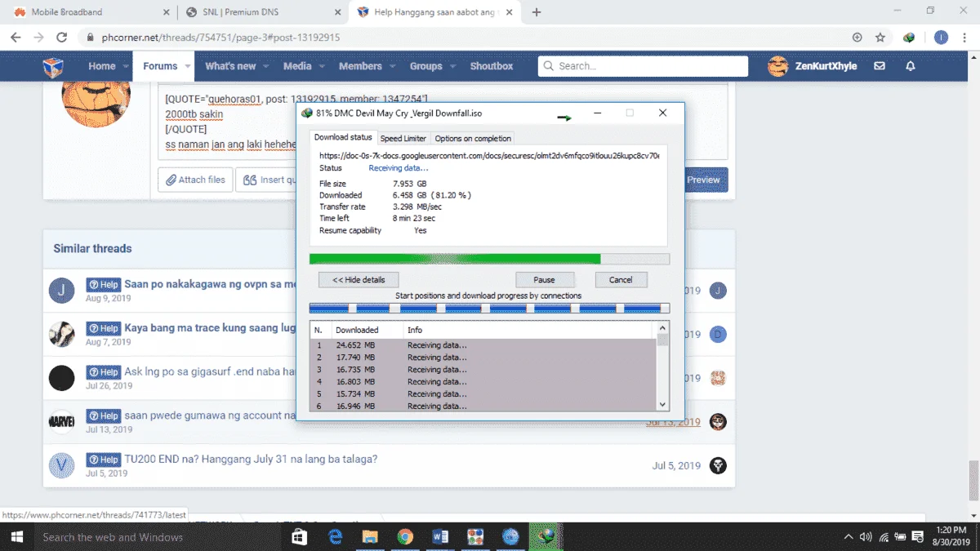Screen dimensions: 980x551
Task: Expand the Members dropdown arrow
Action: pyautogui.click(x=392, y=66)
